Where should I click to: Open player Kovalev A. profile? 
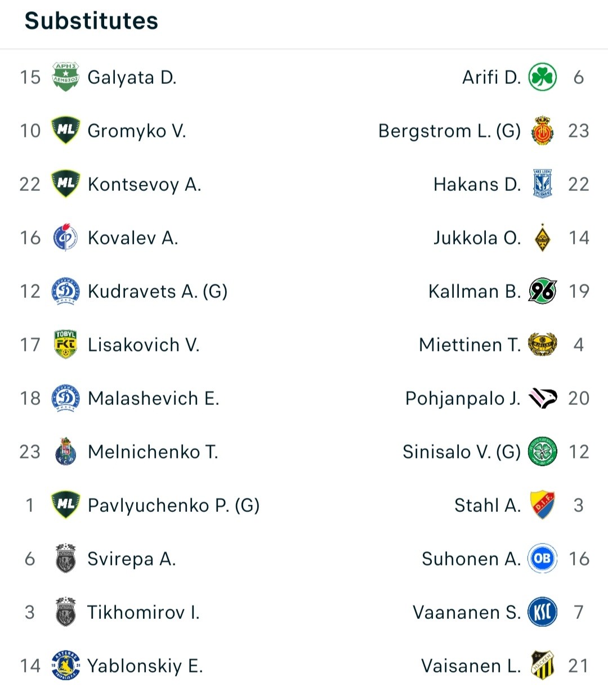pos(133,238)
